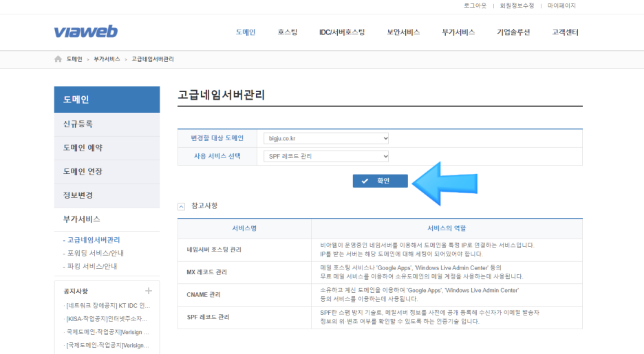Open the IDC/서버호스팅 menu
644x354 pixels.
coord(342,32)
